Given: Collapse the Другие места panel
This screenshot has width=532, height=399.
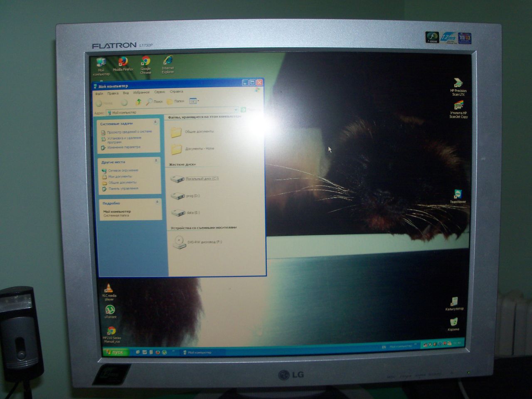Looking at the screenshot, I should click(x=156, y=161).
